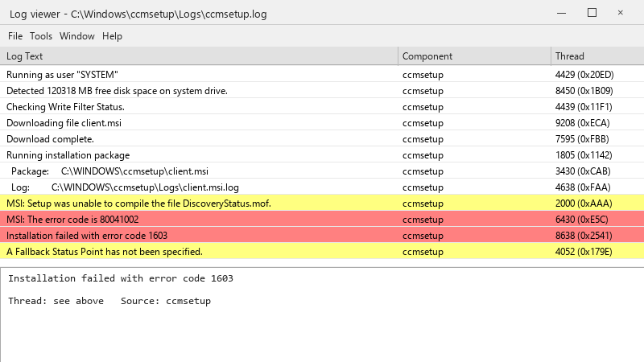This screenshot has height=362, width=644.
Task: Click ccmsetup component in the error 80041002 row
Action: pyautogui.click(x=423, y=220)
